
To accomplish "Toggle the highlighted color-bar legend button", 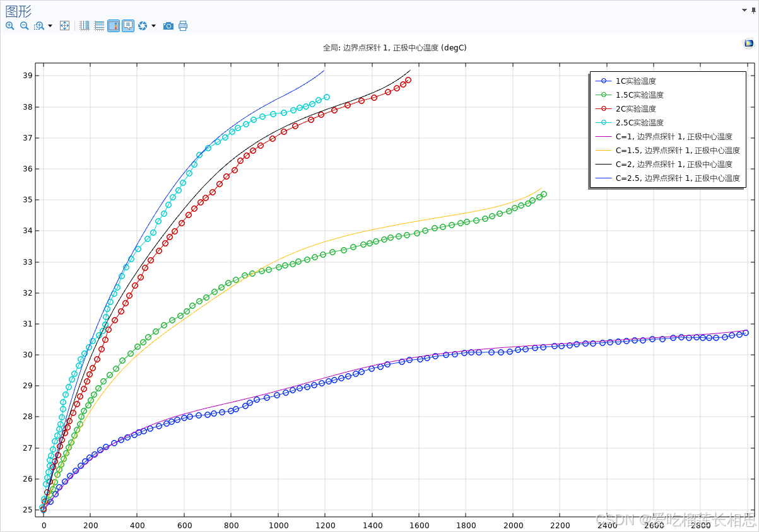I will (114, 26).
